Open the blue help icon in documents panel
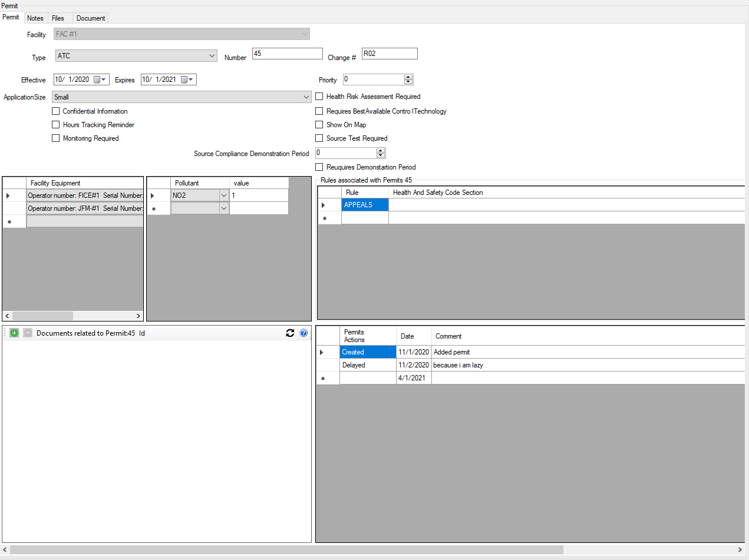749x560 pixels. click(x=303, y=333)
